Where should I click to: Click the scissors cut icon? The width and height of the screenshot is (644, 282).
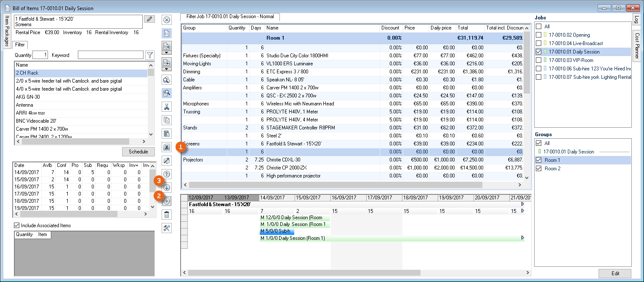click(166, 107)
